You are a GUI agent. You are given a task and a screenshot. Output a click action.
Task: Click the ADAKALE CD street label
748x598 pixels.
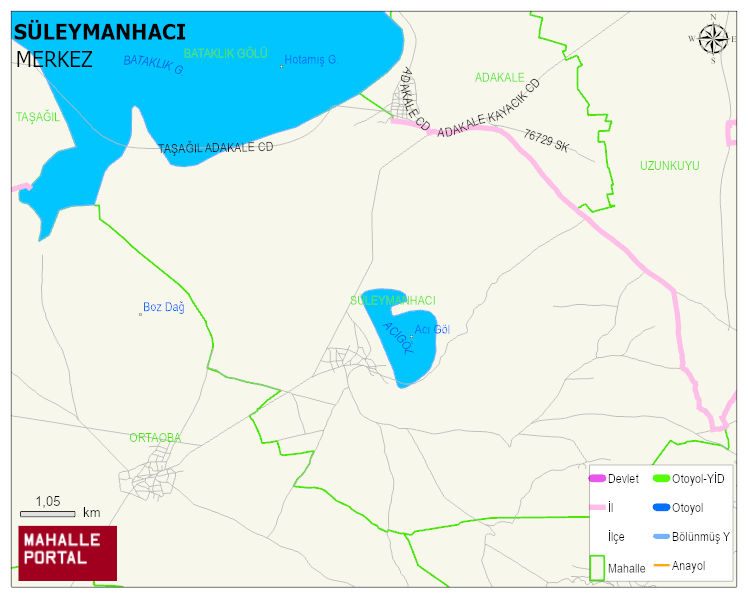click(414, 98)
